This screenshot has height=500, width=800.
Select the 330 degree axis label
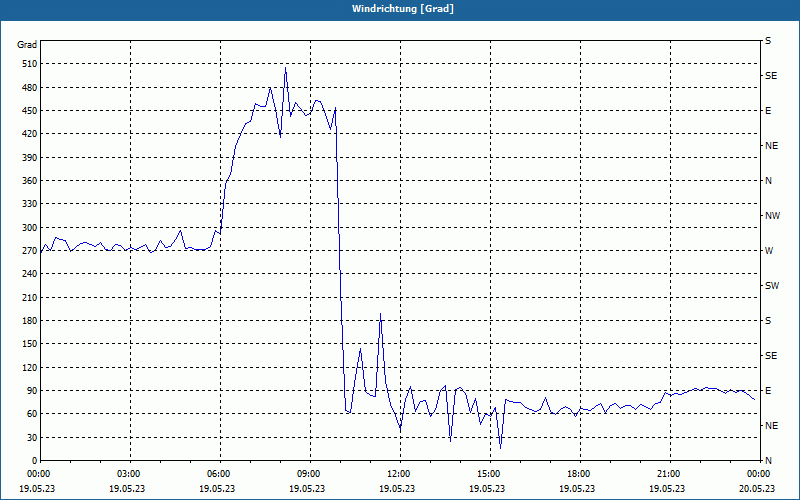tap(31, 204)
